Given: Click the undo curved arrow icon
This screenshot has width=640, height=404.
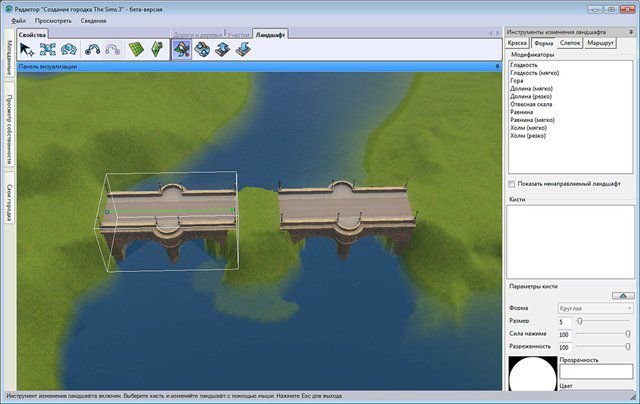Looking at the screenshot, I should pyautogui.click(x=93, y=49).
